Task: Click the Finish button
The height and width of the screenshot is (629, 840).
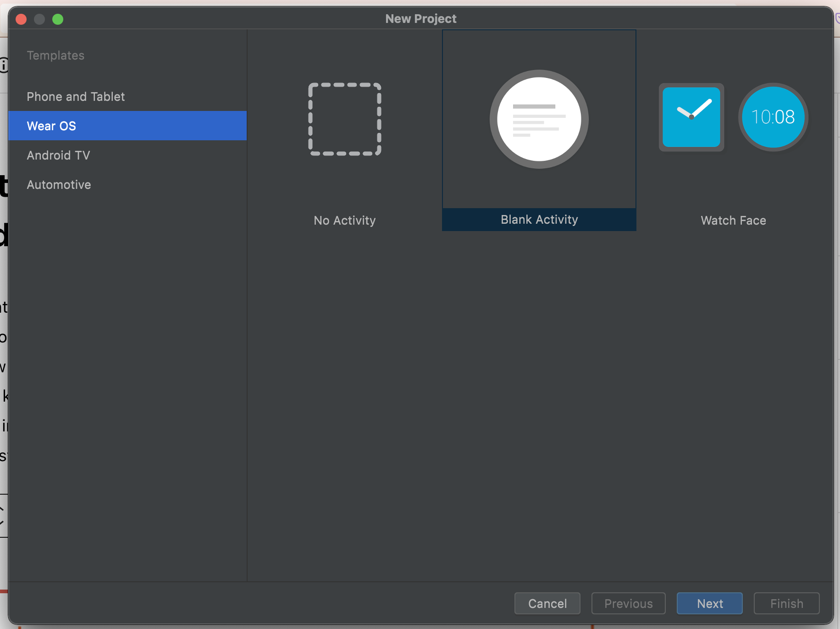Action: coord(786,603)
